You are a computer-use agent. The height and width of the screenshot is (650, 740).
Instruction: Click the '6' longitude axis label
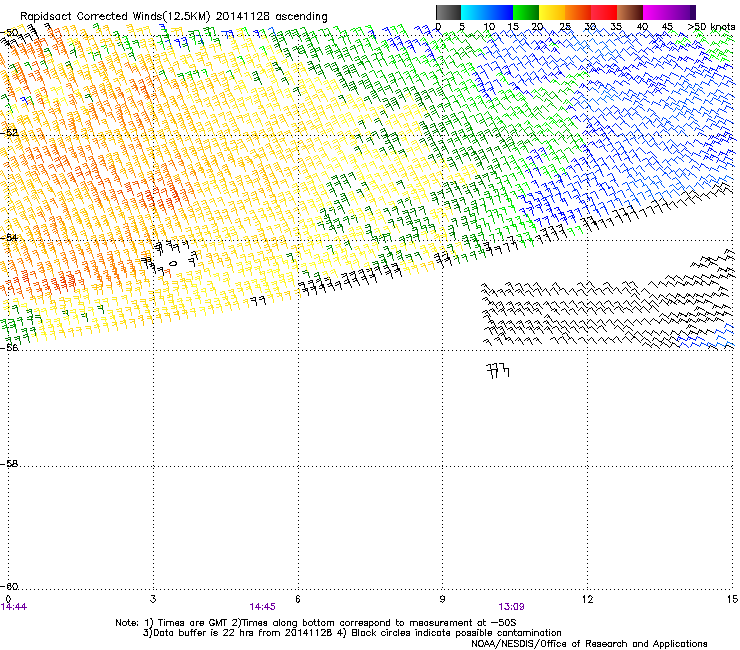(298, 599)
